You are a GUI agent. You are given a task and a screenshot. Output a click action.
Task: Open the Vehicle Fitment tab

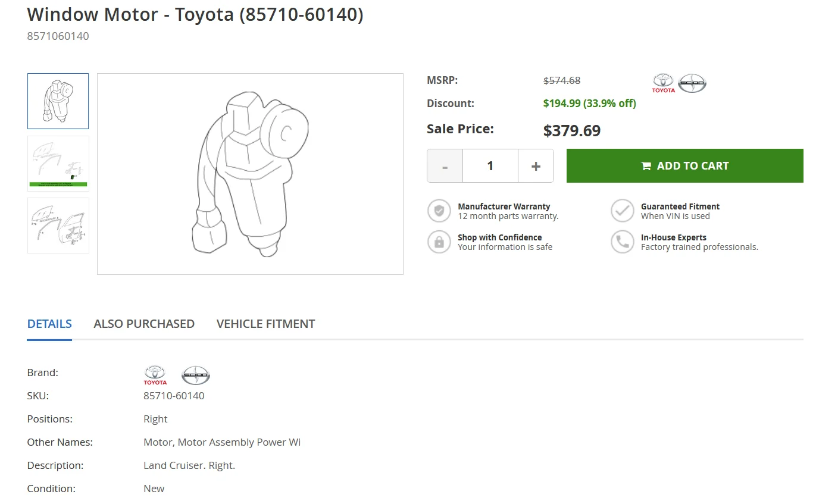coord(265,324)
